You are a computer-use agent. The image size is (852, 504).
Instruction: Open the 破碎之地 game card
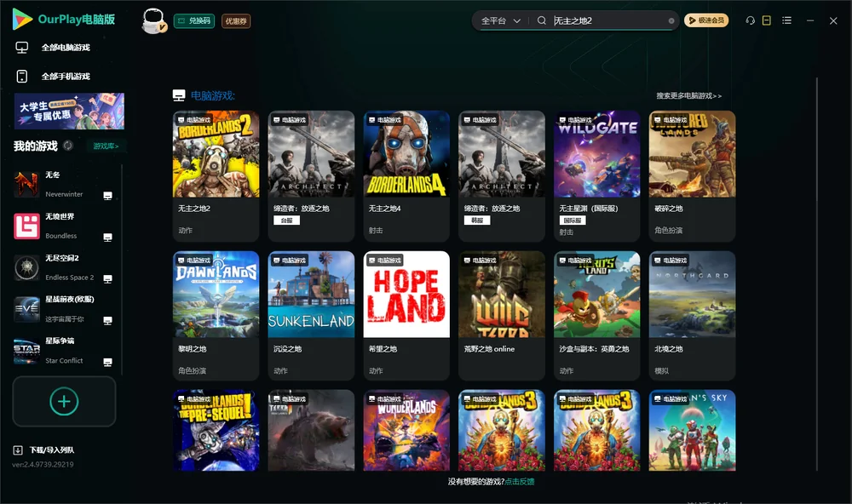[692, 176]
